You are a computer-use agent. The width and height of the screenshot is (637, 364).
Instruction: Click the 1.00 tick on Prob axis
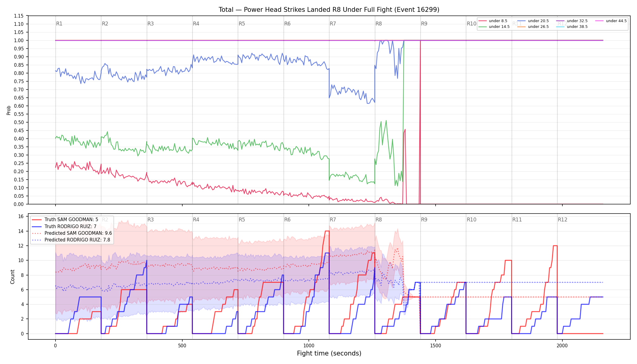[19, 40]
